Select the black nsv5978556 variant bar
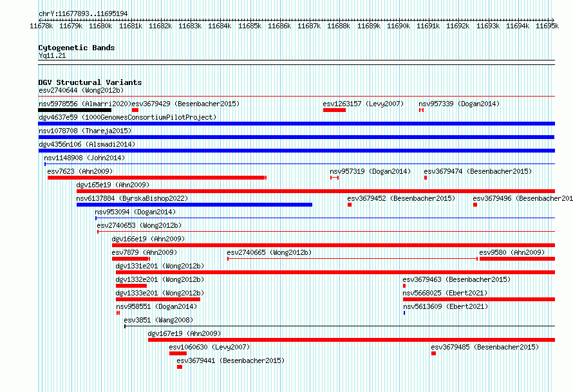 point(75,110)
